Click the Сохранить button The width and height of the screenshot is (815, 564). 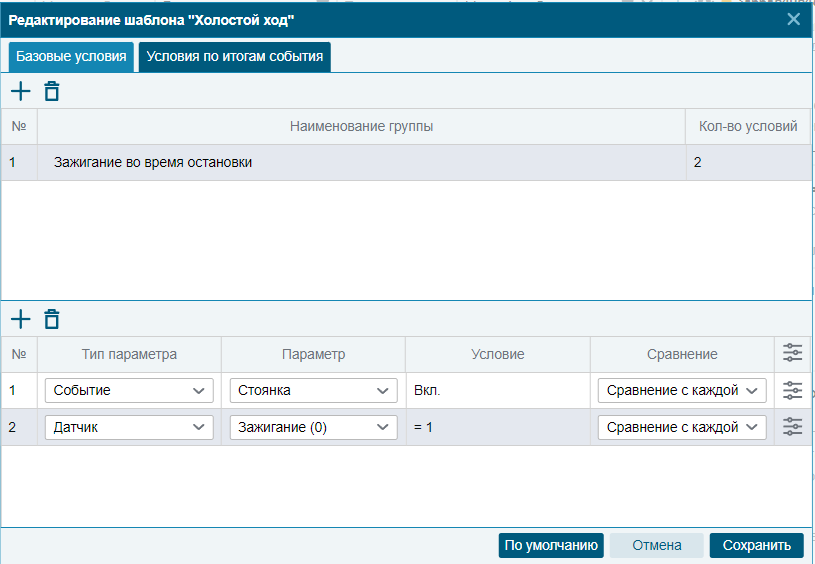[756, 545]
